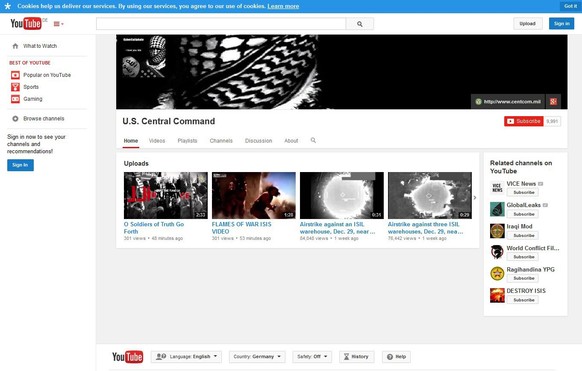The height and width of the screenshot is (371, 582).
Task: Switch to the About tab
Action: coord(291,141)
